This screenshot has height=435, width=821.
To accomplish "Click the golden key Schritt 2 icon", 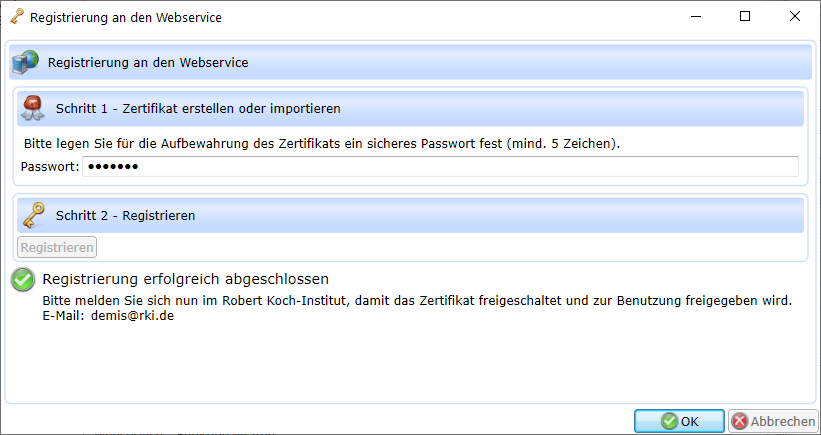I will (33, 214).
